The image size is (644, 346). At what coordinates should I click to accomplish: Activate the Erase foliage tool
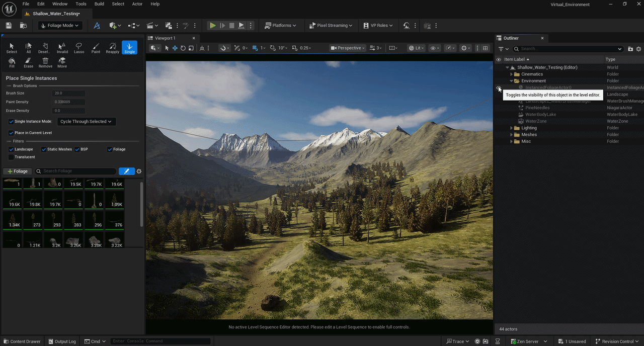pos(29,62)
